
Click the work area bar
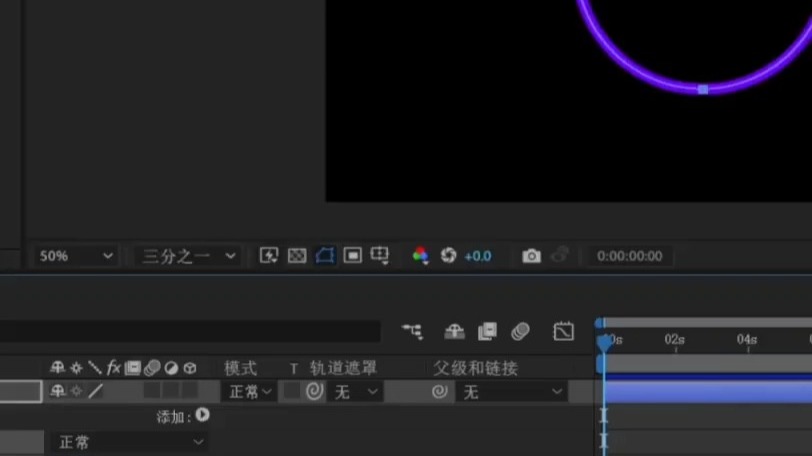pos(707,363)
